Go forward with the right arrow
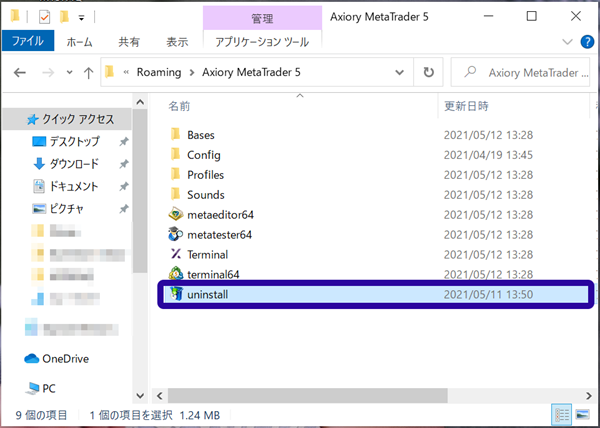Image resolution: width=600 pixels, height=428 pixels. coord(48,72)
